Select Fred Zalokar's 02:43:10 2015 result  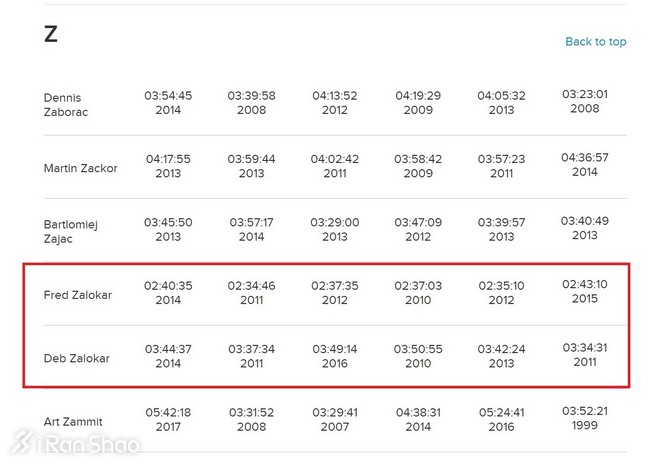(x=585, y=291)
